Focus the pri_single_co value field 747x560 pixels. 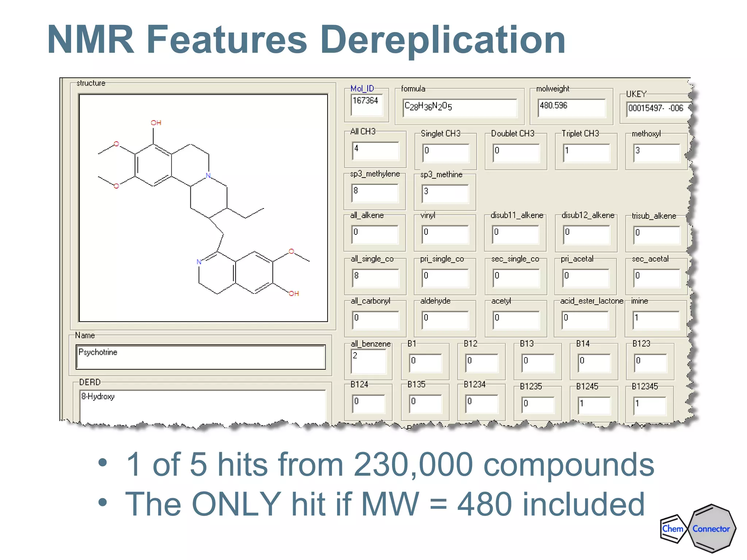[x=445, y=278]
